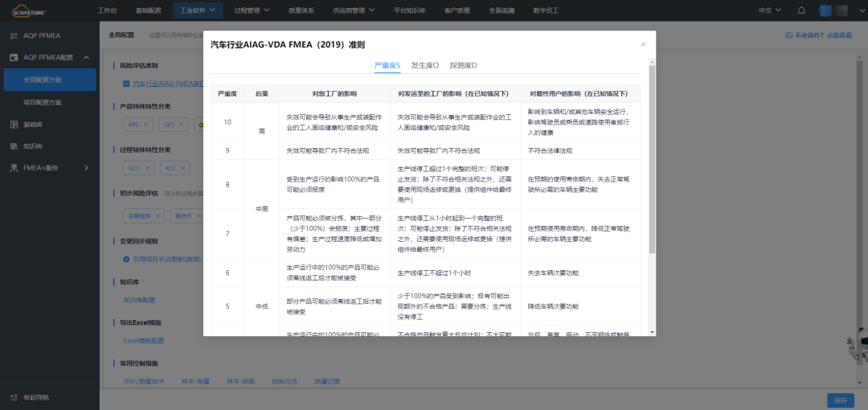Image resolution: width=868 pixels, height=410 pixels.
Task: Open the Excel模板配置 link
Action: tap(144, 341)
